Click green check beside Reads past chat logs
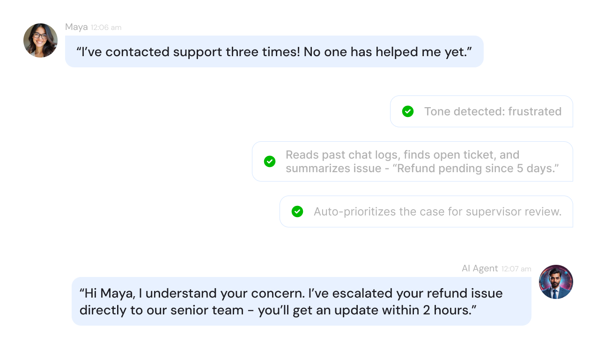The height and width of the screenshot is (364, 590). (x=270, y=161)
